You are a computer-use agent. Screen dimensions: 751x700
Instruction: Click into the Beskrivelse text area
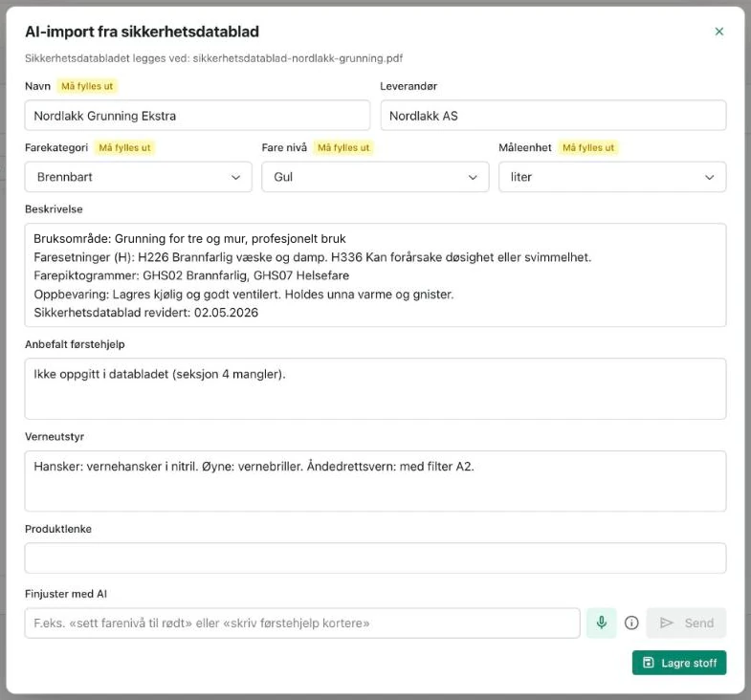pos(375,275)
